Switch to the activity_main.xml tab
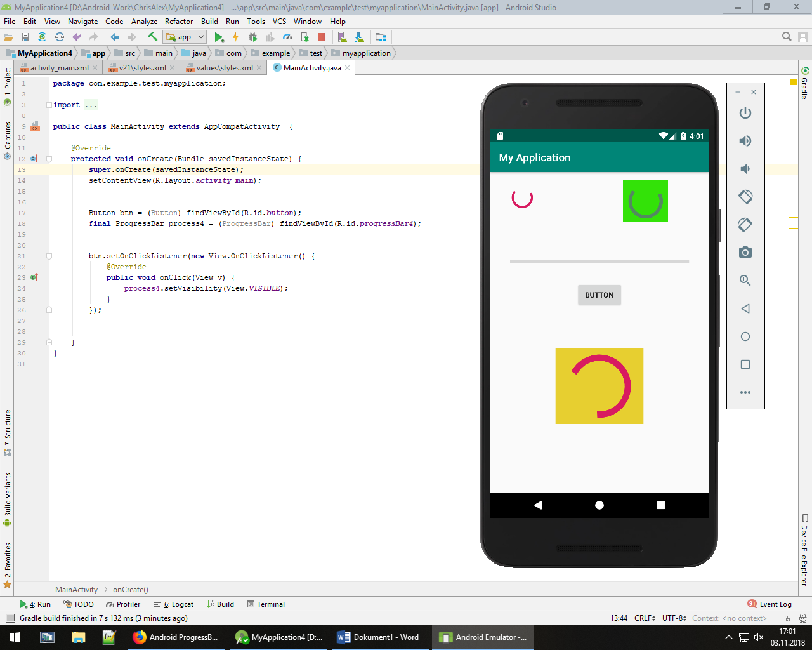This screenshot has height=650, width=812. tap(59, 68)
